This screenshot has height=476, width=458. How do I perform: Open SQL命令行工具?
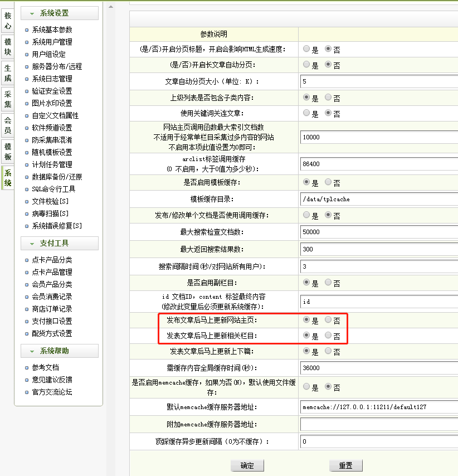coord(53,189)
